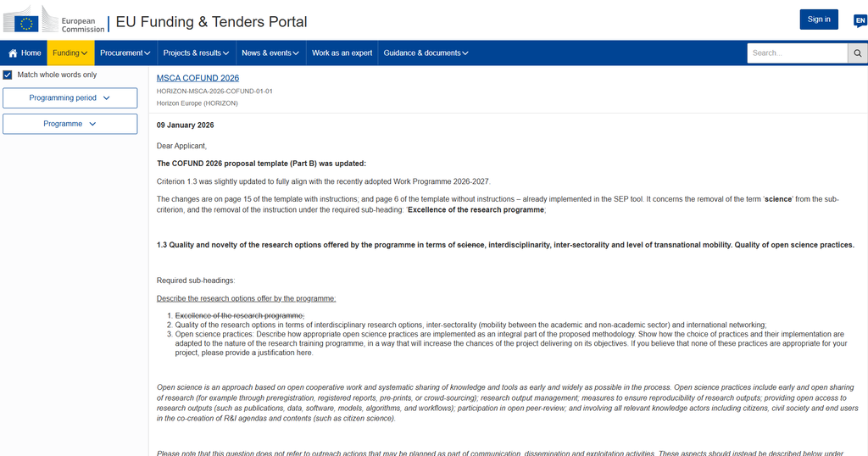Click the European Commission logo
This screenshot has width=868, height=456.
[54, 20]
